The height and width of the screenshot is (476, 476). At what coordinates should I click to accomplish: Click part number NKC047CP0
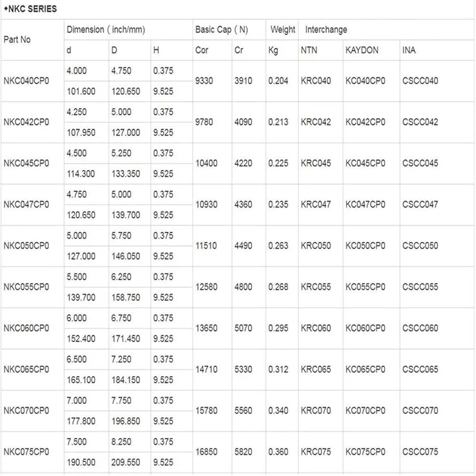[x=26, y=204]
